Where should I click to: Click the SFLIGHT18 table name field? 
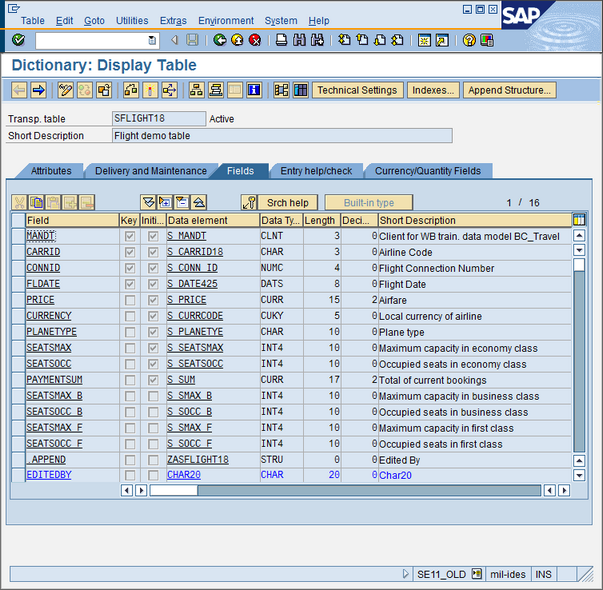(159, 118)
